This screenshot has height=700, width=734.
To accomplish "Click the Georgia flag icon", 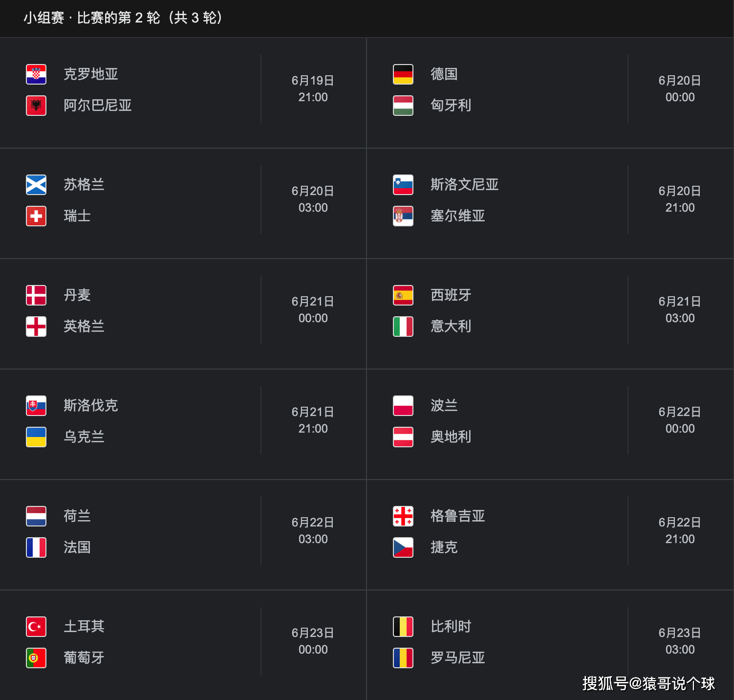I will tap(403, 516).
